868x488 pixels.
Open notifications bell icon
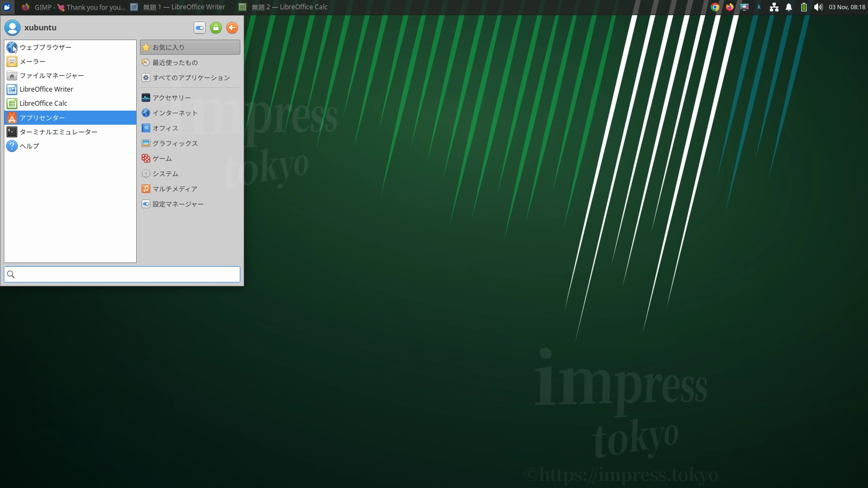coord(789,7)
